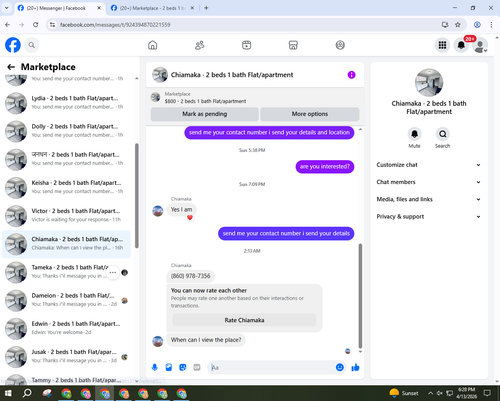Send a thumbs-up like
This screenshot has height=401, width=500.
point(355,367)
